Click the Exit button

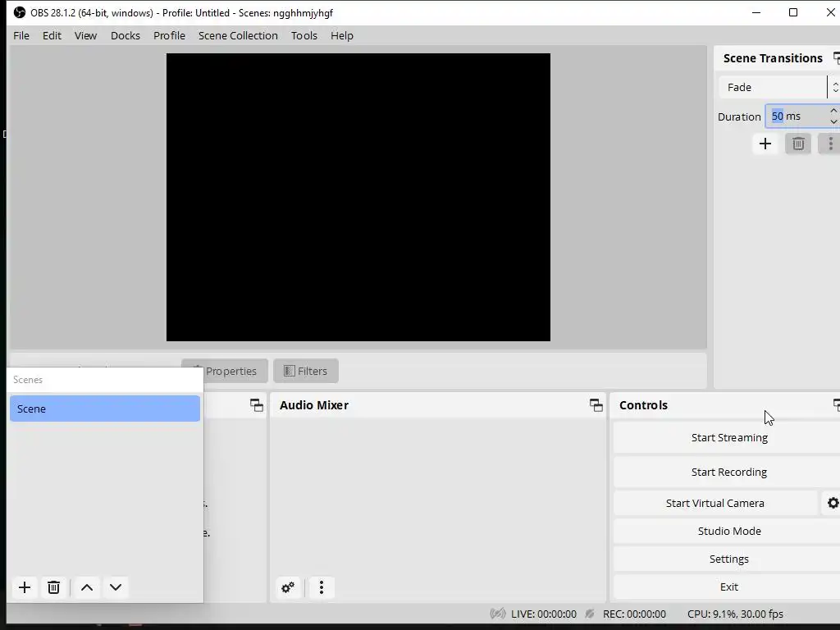pyautogui.click(x=729, y=587)
